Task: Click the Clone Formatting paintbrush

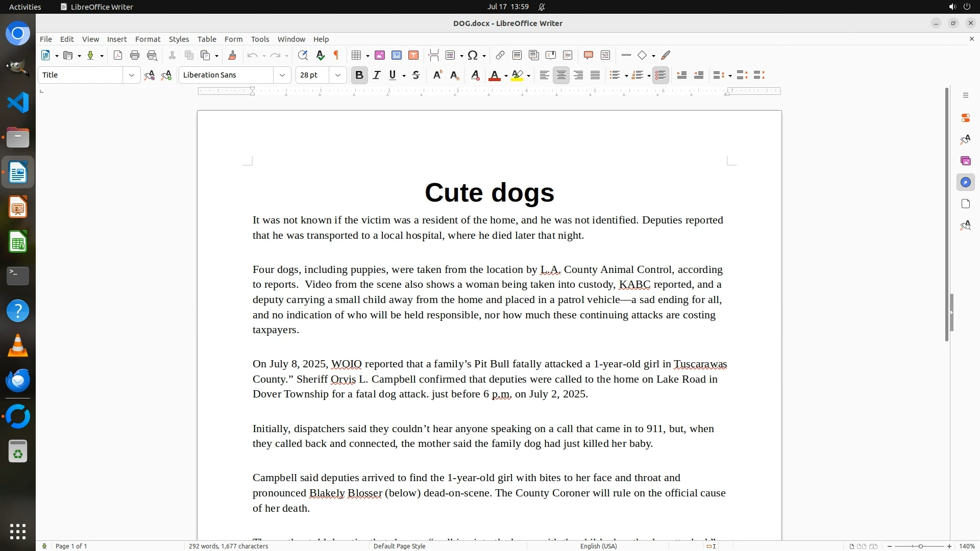Action: (x=232, y=56)
